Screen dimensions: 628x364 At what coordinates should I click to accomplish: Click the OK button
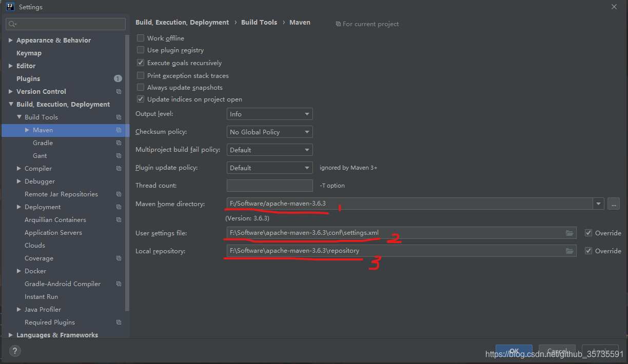(514, 351)
